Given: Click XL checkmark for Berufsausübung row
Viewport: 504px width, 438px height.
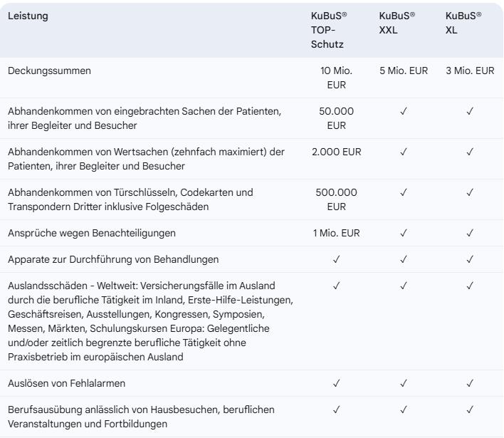Looking at the screenshot, I should click(x=470, y=410).
